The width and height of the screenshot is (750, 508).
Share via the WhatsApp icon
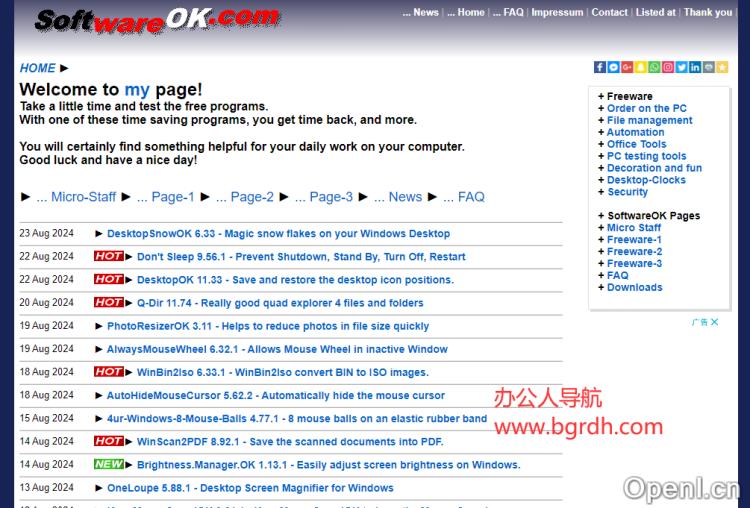(654, 67)
